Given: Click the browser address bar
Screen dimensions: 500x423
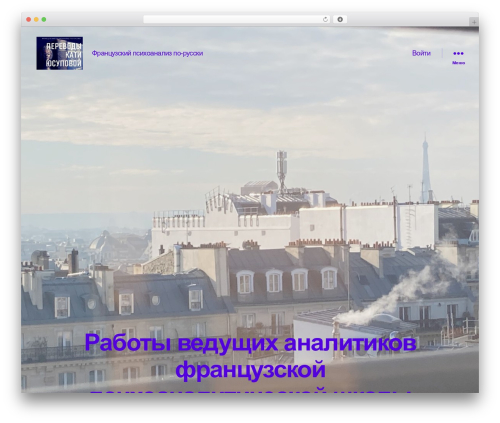Looking at the screenshot, I should pyautogui.click(x=236, y=20).
